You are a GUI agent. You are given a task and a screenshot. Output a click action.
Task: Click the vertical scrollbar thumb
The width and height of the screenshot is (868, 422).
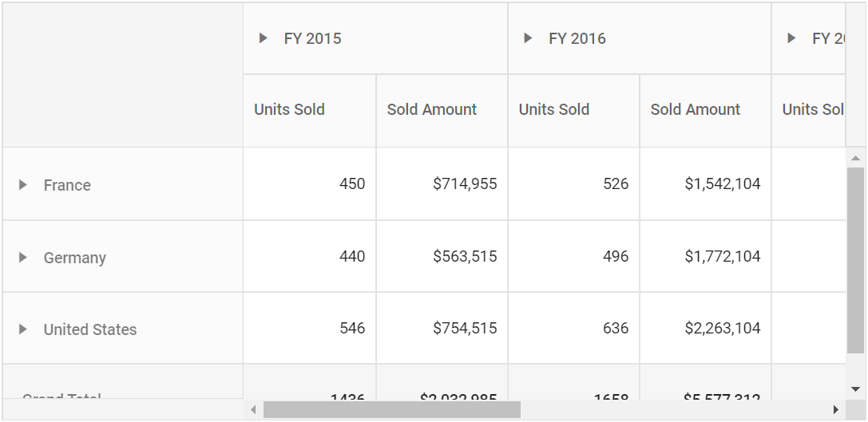click(x=855, y=260)
